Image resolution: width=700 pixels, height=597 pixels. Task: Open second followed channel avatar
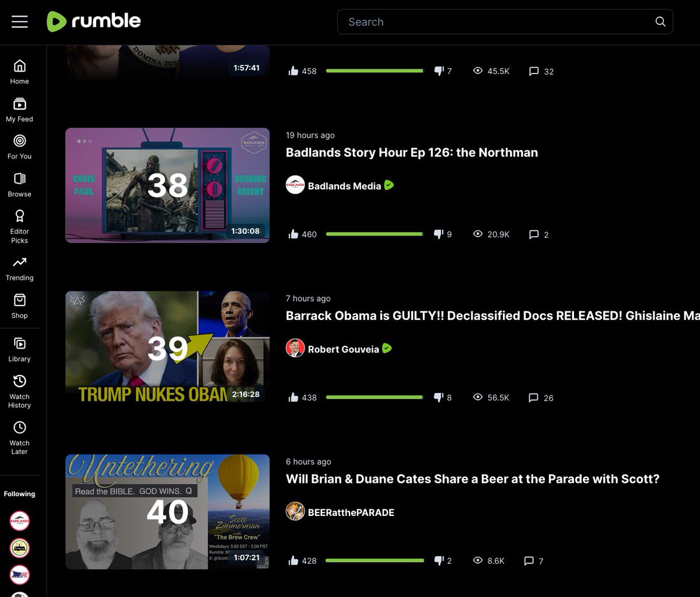[20, 547]
